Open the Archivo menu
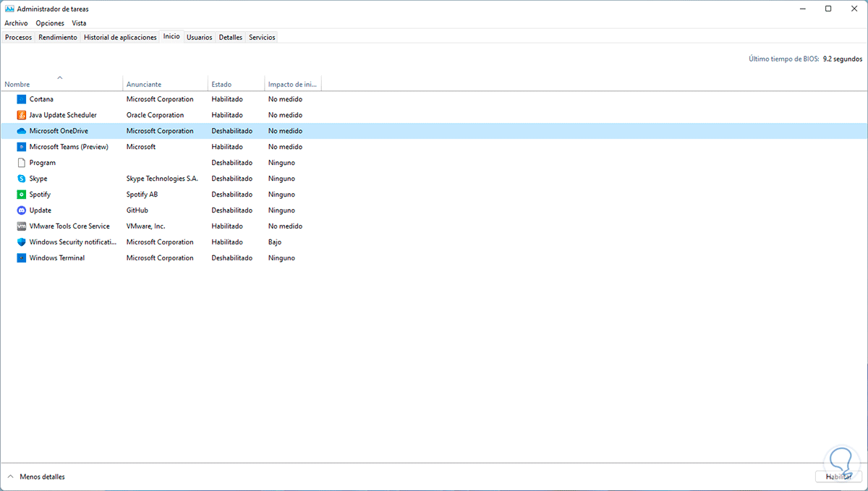This screenshot has height=491, width=868. point(16,23)
